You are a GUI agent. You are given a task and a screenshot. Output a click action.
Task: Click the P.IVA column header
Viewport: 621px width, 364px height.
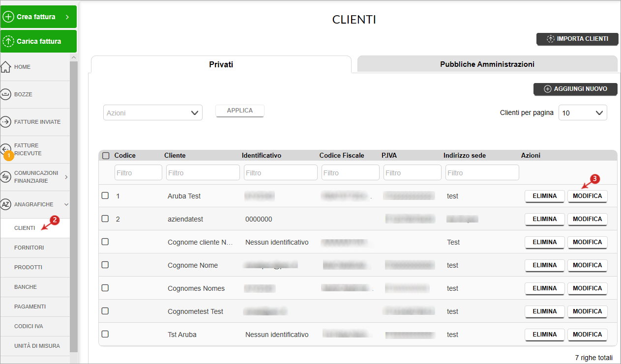389,156
